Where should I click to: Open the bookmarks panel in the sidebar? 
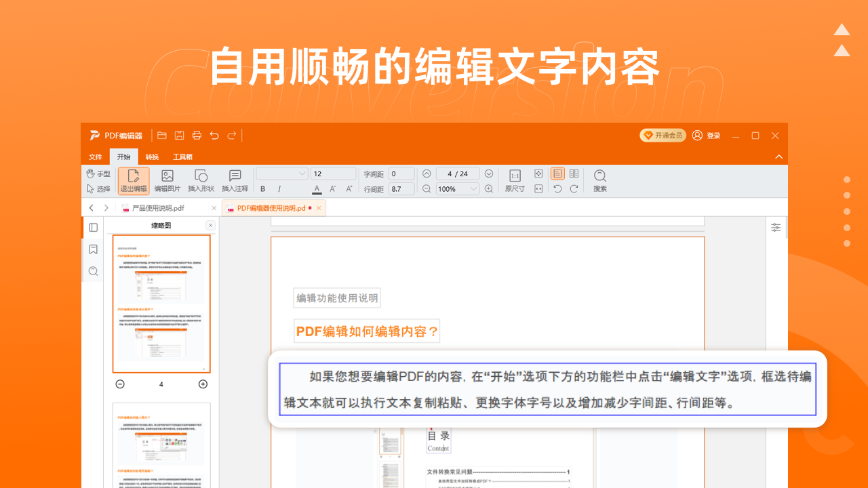coord(93,249)
